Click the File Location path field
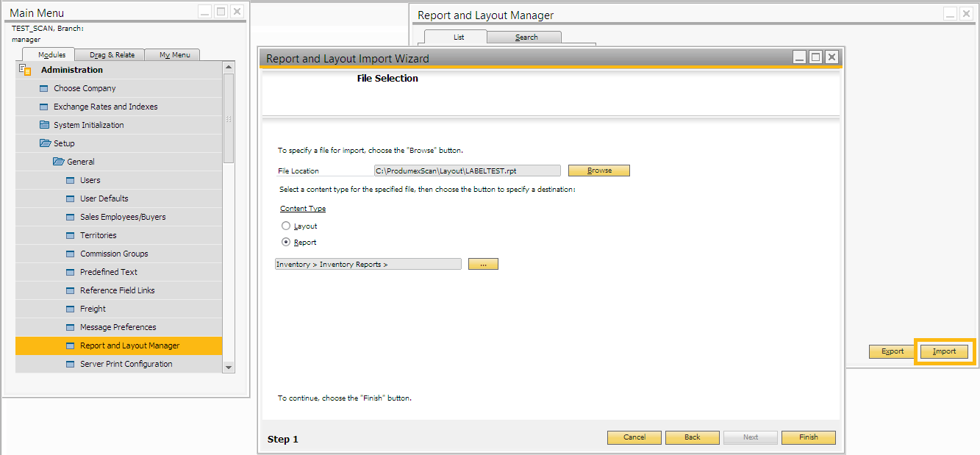 (467, 171)
